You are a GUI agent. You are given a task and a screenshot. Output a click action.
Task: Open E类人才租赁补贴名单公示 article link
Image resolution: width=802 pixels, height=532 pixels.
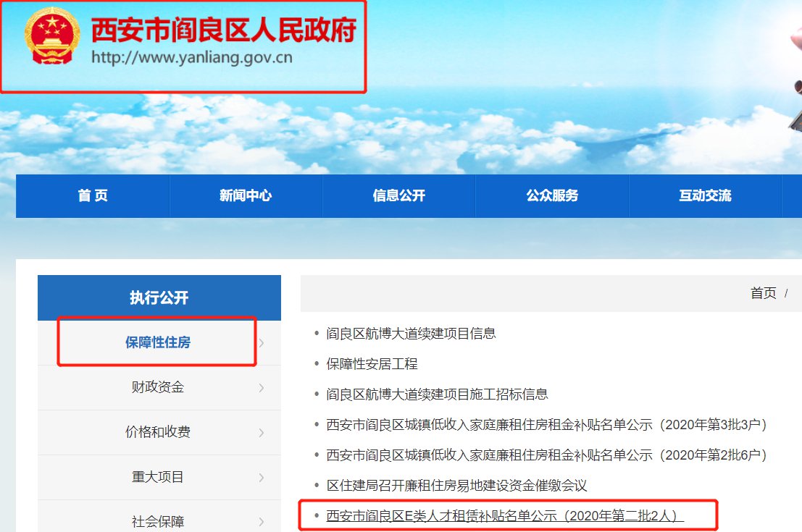coord(505,516)
